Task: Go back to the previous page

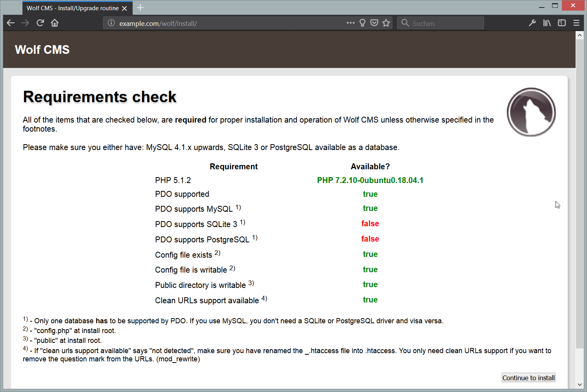Action: (x=11, y=23)
